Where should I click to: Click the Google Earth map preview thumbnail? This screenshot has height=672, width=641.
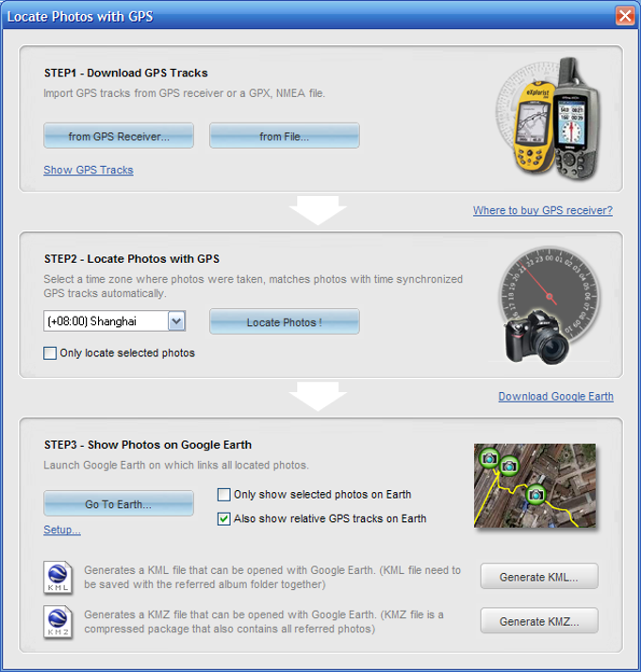click(534, 485)
